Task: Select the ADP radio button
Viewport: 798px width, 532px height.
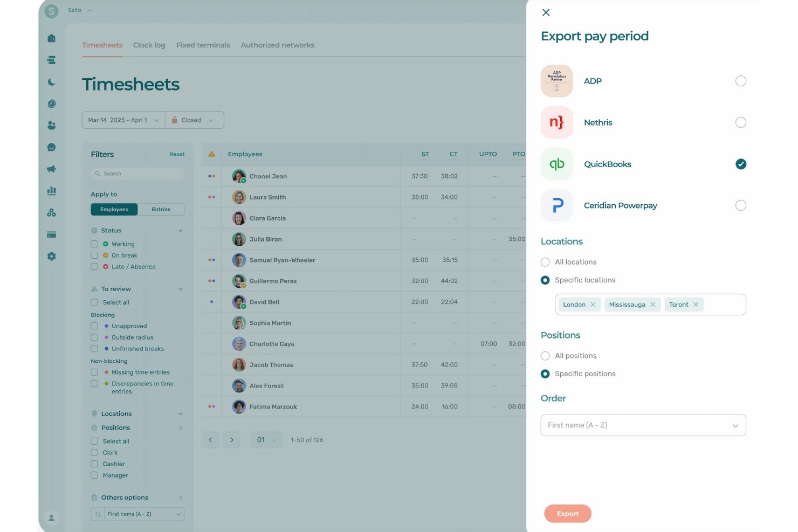Action: (741, 81)
